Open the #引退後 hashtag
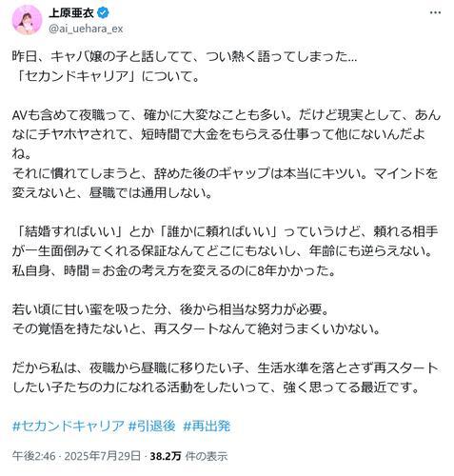 pos(151,426)
